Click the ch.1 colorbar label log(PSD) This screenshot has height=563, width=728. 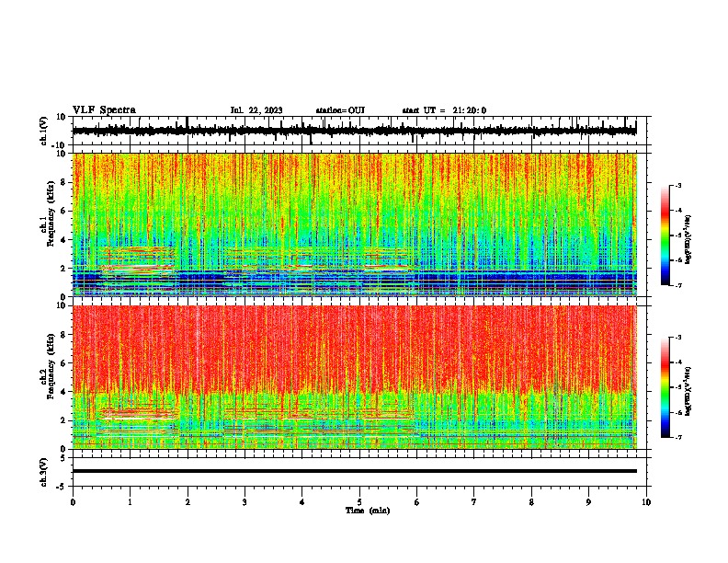(x=688, y=239)
